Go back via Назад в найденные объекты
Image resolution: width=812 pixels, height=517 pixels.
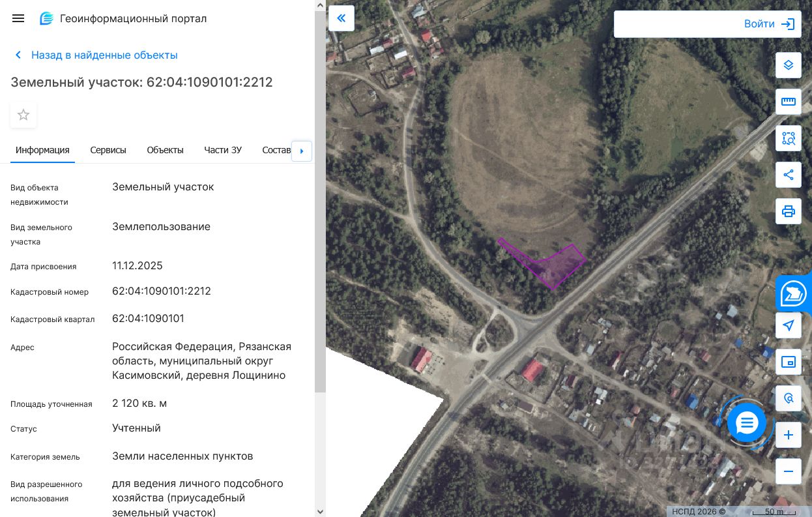pos(96,55)
